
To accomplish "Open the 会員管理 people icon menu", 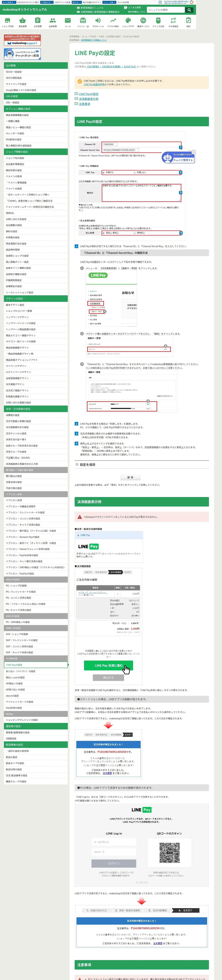I will pos(53,22).
